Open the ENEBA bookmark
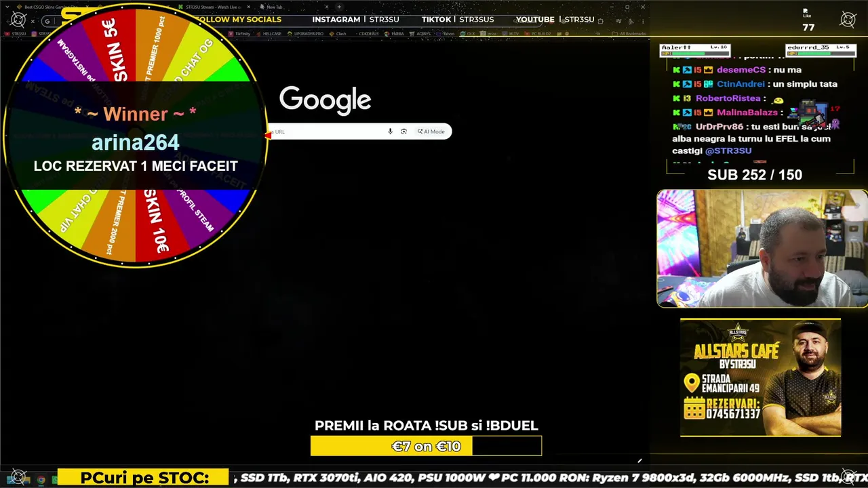868x488 pixels. tap(395, 33)
